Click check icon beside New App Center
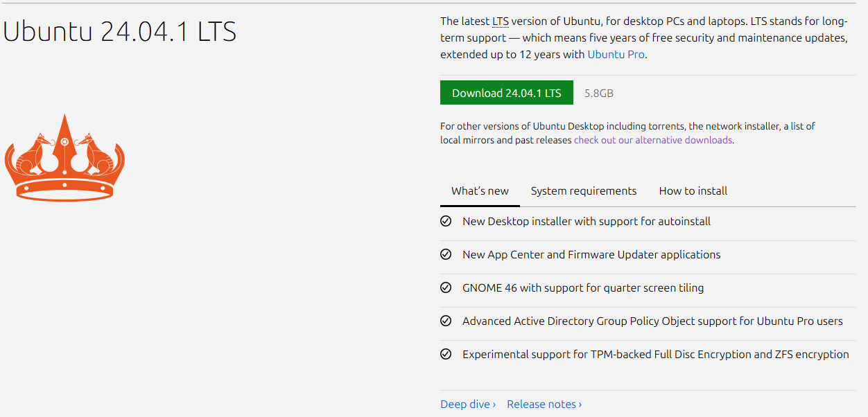This screenshot has height=417, width=868. [x=446, y=255]
